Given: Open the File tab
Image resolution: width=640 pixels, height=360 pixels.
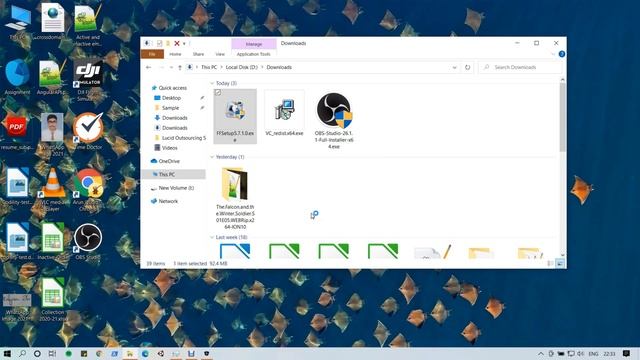Looking at the screenshot, I should pos(152,54).
